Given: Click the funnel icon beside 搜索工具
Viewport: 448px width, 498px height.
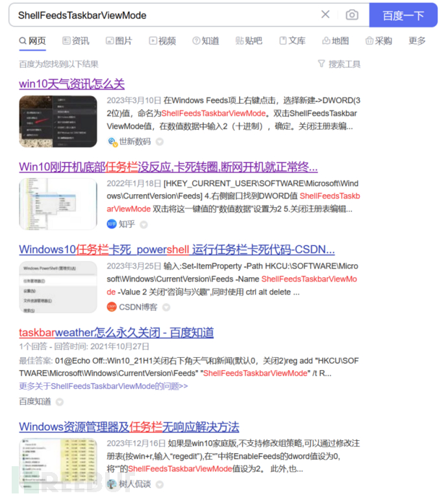Looking at the screenshot, I should 321,64.
